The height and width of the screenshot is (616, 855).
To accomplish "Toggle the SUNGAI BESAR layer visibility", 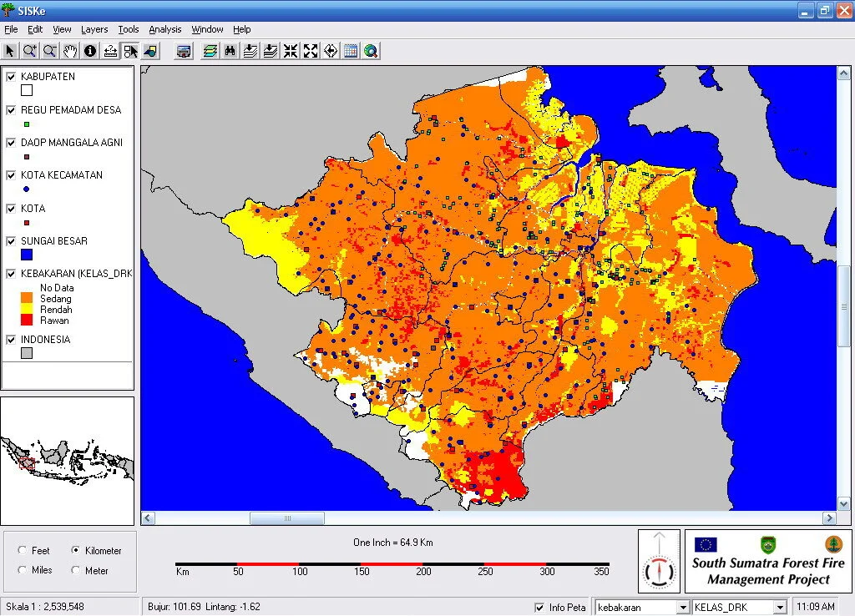I will [x=12, y=241].
